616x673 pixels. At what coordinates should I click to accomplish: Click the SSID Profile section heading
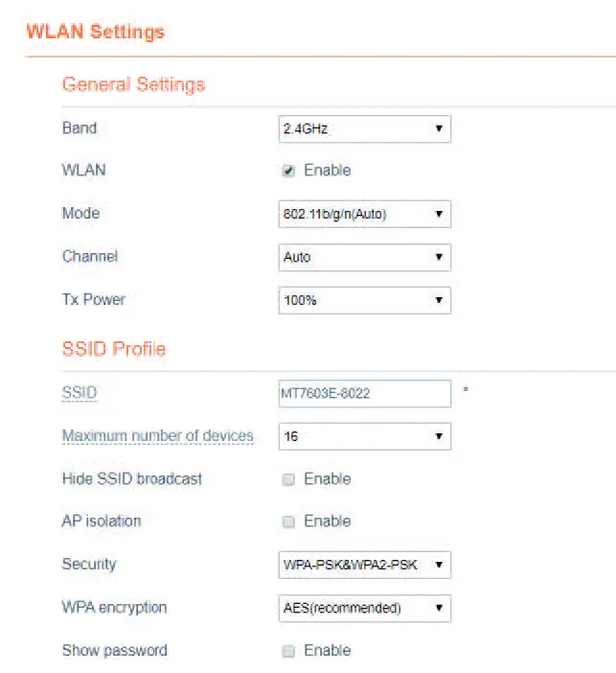(113, 349)
